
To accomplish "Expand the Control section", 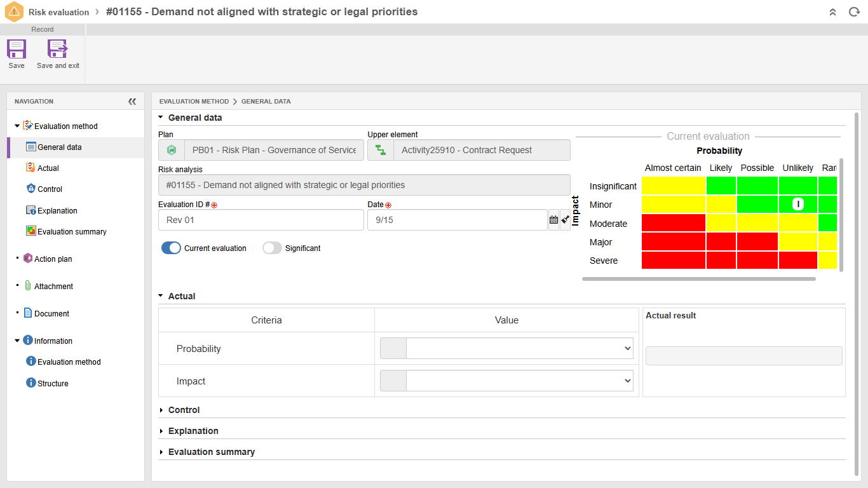I will pyautogui.click(x=184, y=410).
